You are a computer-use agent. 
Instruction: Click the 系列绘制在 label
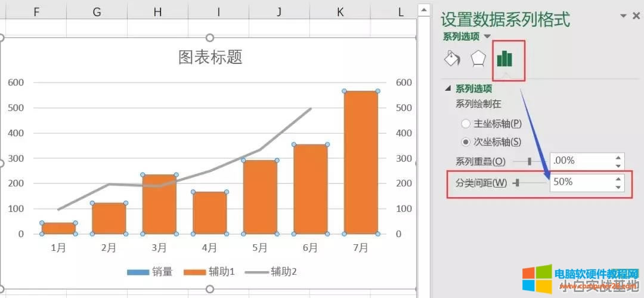tap(478, 104)
